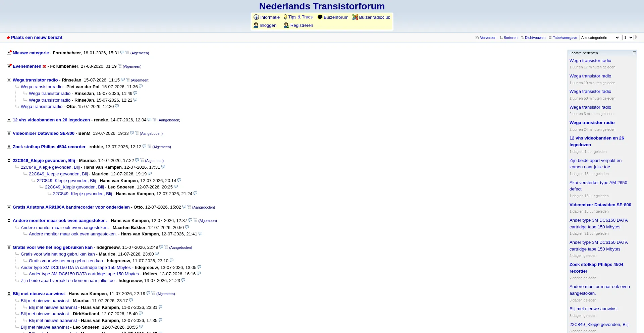Open sidebar link Zoek stofkap Philips 4504 recorder
The height and width of the screenshot is (333, 644).
pos(596,268)
